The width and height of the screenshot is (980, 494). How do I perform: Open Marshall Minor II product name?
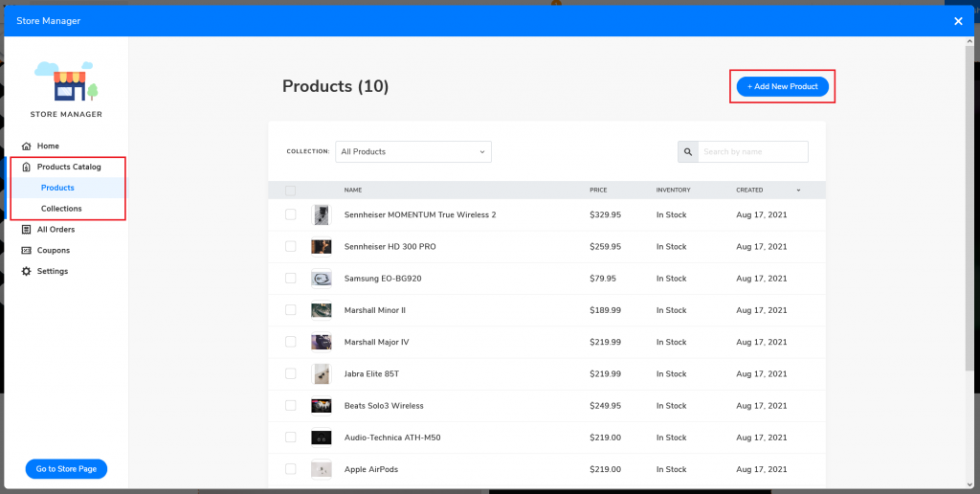(375, 310)
